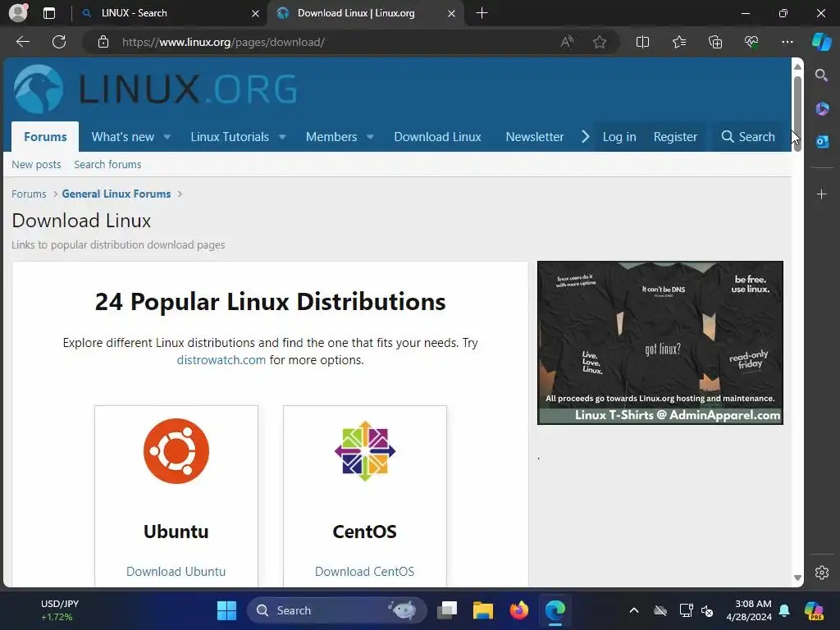
Task: Expand Linux Tutorials dropdown arrow
Action: [x=282, y=137]
